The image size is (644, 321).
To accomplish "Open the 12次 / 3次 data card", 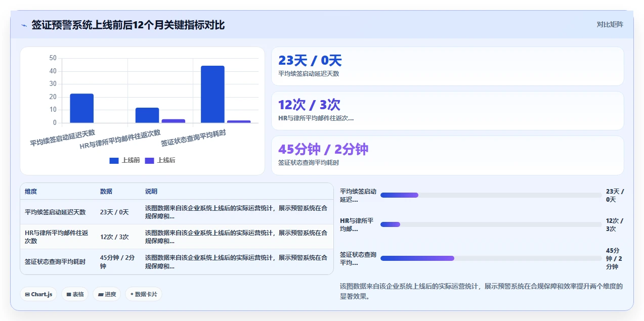I will [447, 111].
